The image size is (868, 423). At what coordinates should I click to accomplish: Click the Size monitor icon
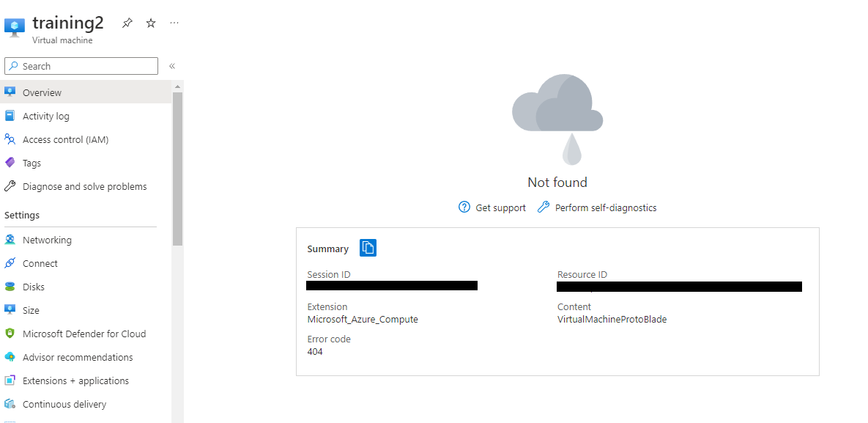click(x=10, y=310)
